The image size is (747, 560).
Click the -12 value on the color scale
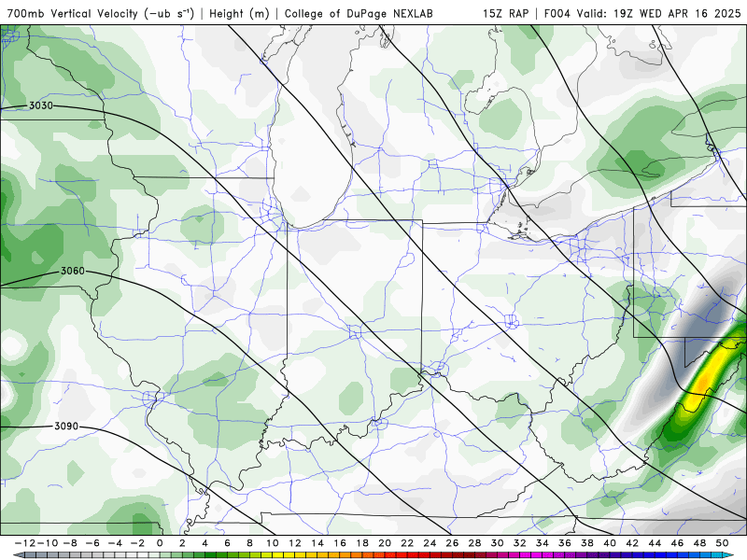tap(25, 543)
